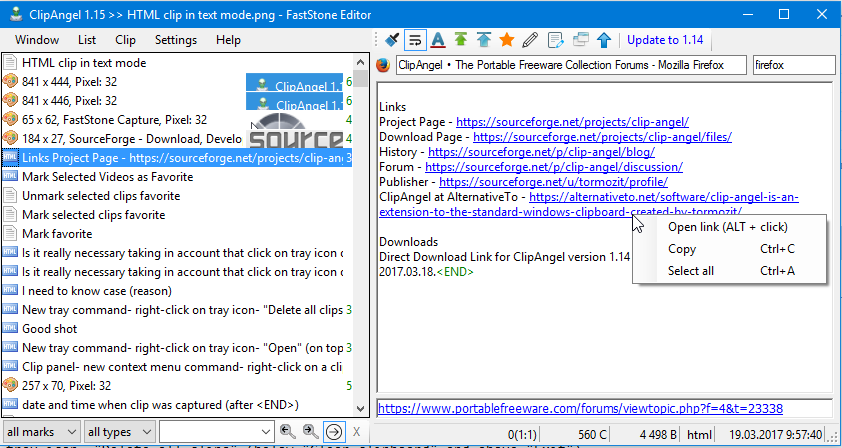Open the Project Page sourceforge link
The image size is (842, 448).
pyautogui.click(x=572, y=122)
